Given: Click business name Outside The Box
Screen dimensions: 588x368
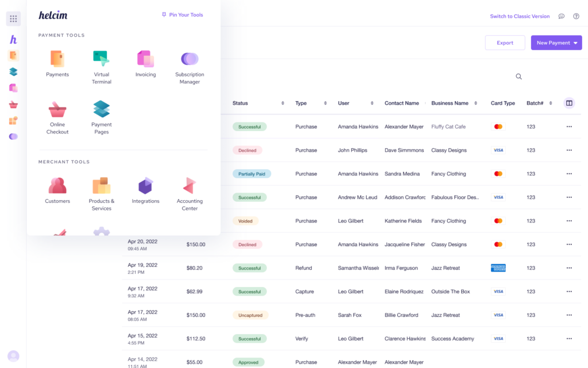Looking at the screenshot, I should pos(450,292).
